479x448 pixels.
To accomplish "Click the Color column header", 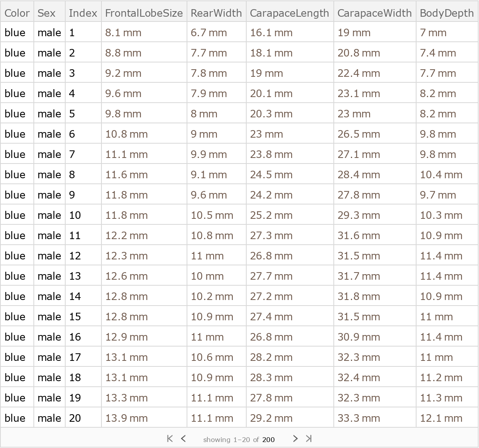I will coord(17,13).
